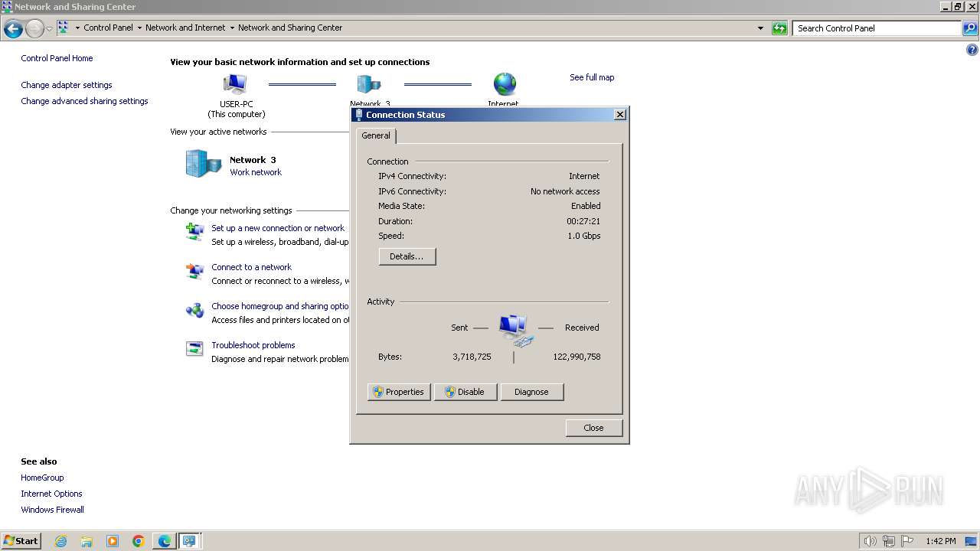Select the General tab in Connection Status
Viewport: 980px width, 551px height.
click(x=376, y=135)
